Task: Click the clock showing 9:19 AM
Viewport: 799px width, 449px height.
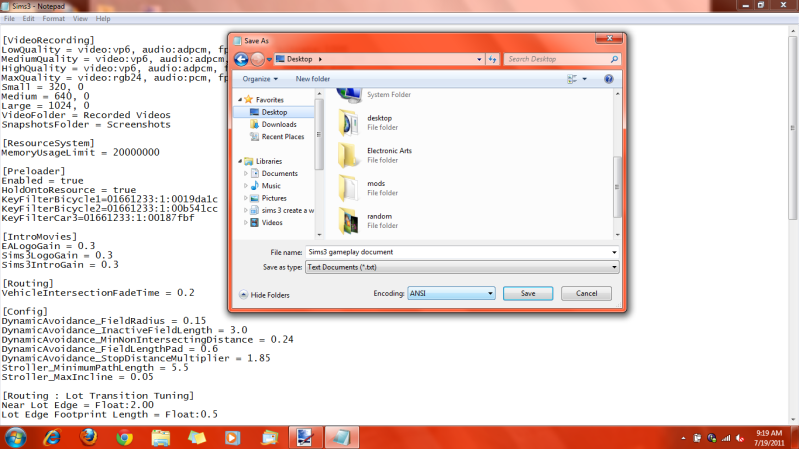Action: [769, 433]
